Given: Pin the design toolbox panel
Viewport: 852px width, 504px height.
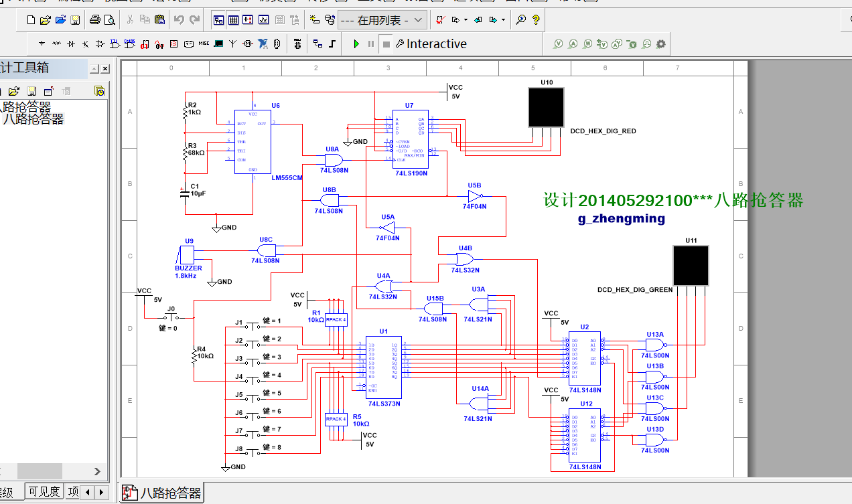Looking at the screenshot, I should point(94,68).
